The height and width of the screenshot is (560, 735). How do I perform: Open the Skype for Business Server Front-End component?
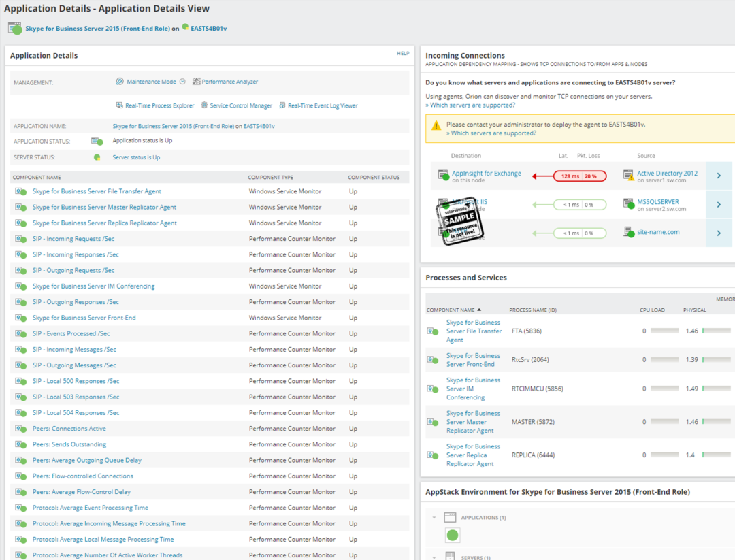pyautogui.click(x=84, y=318)
